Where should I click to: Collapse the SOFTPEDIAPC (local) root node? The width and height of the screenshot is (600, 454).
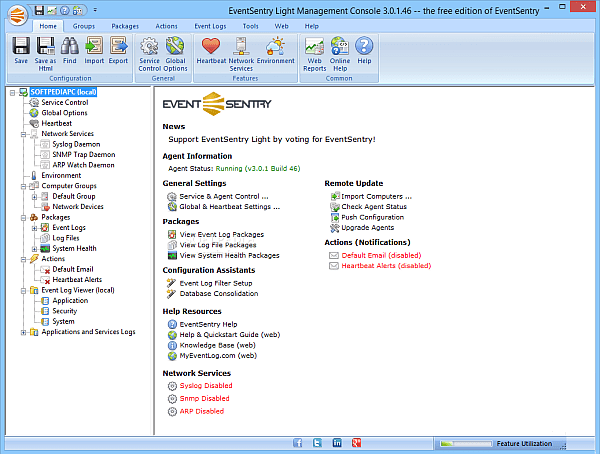coord(13,93)
